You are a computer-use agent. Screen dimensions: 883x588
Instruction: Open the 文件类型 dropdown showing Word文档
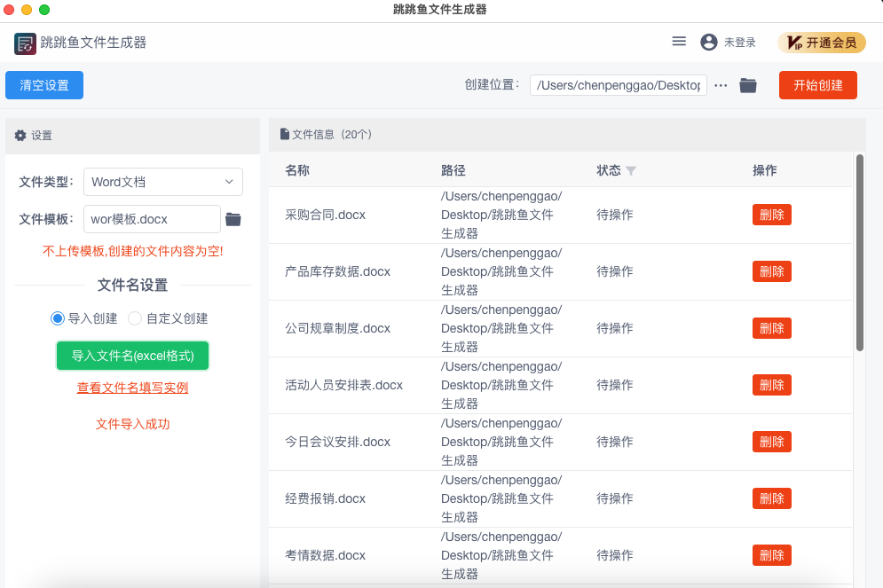162,182
